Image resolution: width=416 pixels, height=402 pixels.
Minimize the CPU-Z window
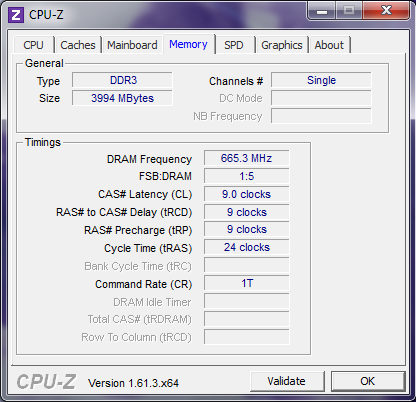pyautogui.click(x=321, y=11)
